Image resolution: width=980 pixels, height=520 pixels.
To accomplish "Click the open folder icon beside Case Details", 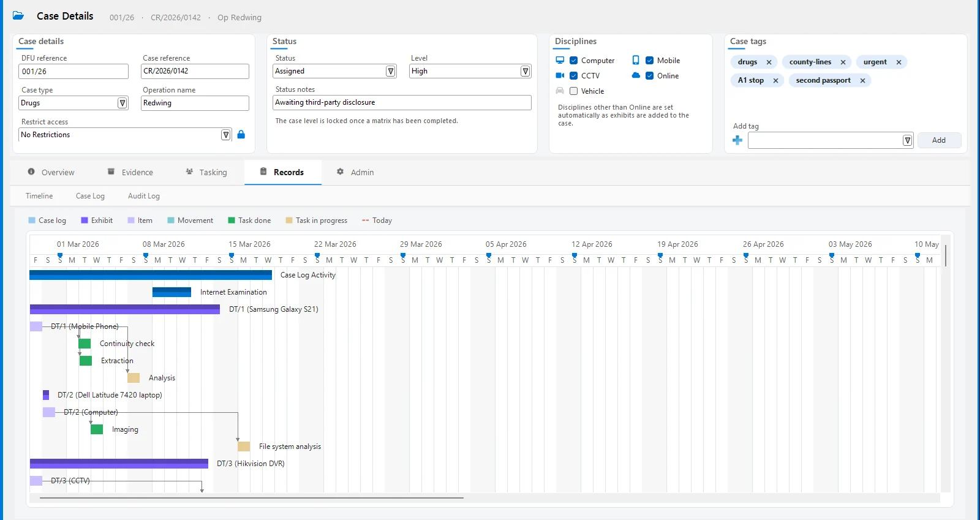I will [18, 16].
